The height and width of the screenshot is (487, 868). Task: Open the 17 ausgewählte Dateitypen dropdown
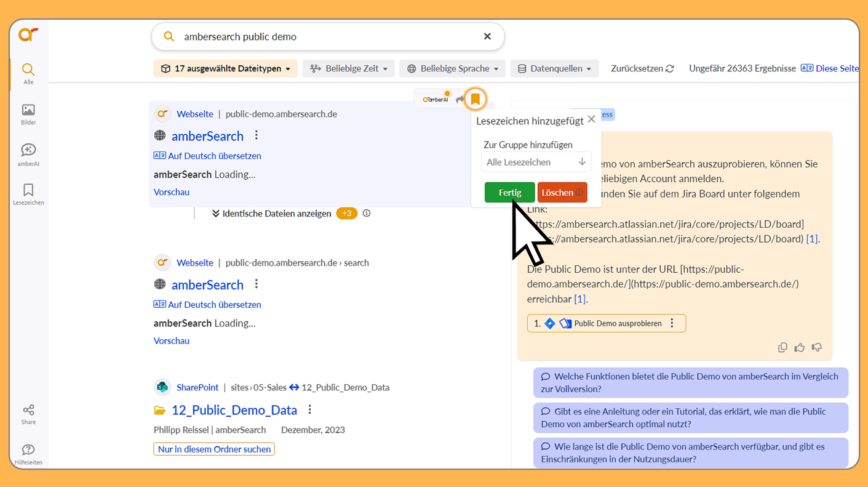(225, 68)
